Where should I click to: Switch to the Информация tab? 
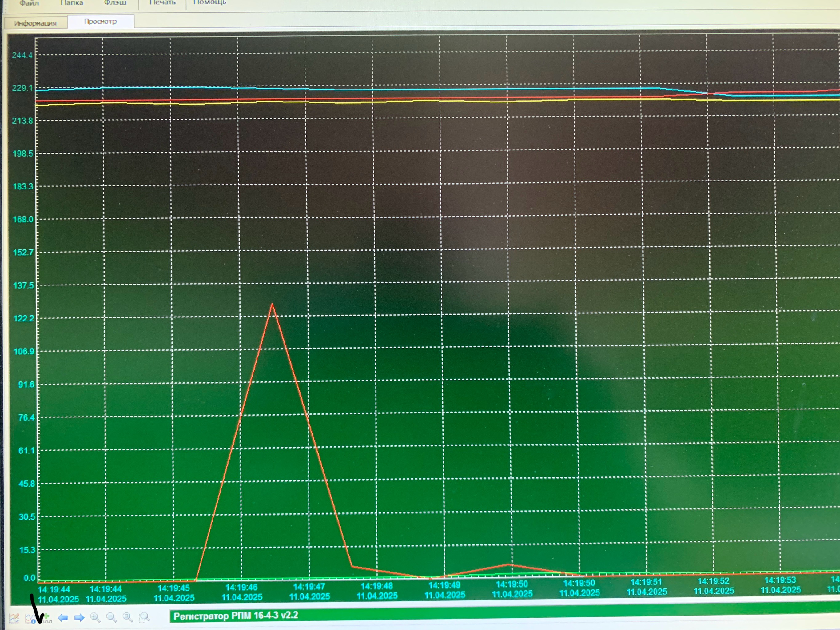tap(35, 23)
